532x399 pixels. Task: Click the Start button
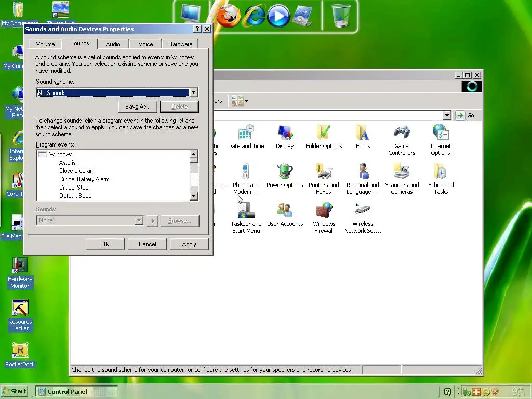click(x=15, y=391)
